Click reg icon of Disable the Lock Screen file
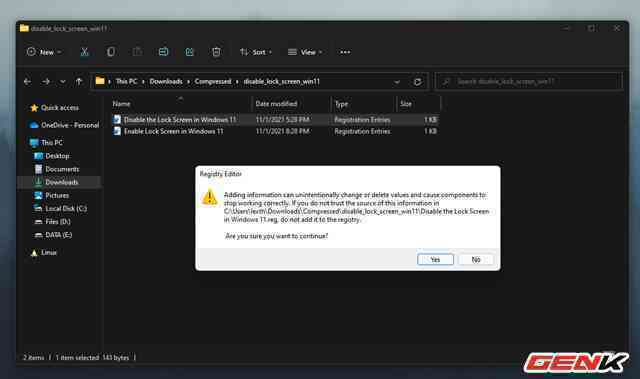The image size is (640, 379). [117, 120]
